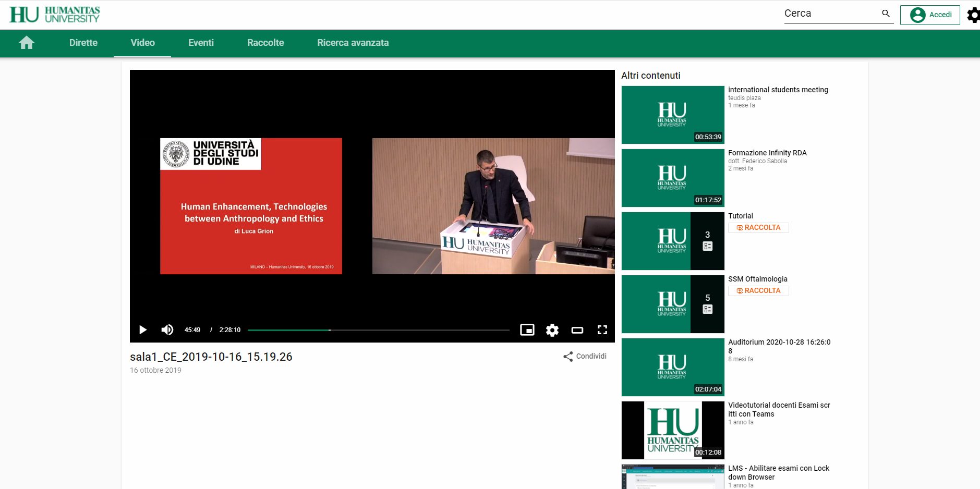Click the '16 ottobre 2019' date text
The image size is (980, 489).
(x=155, y=370)
